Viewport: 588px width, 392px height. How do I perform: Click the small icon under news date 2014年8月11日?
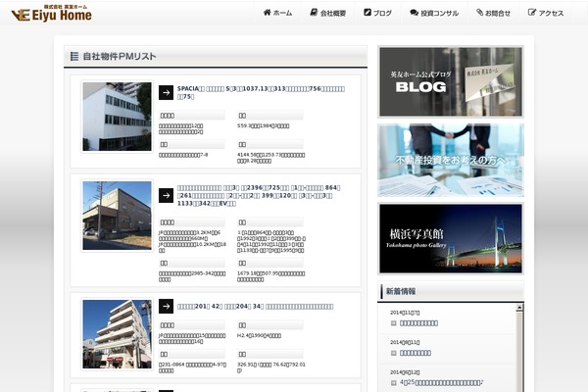pyautogui.click(x=393, y=353)
